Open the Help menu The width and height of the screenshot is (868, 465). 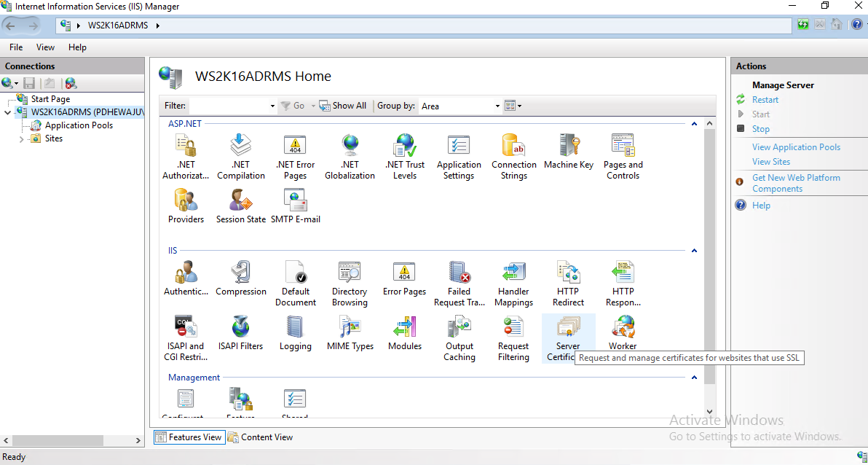[x=77, y=47]
